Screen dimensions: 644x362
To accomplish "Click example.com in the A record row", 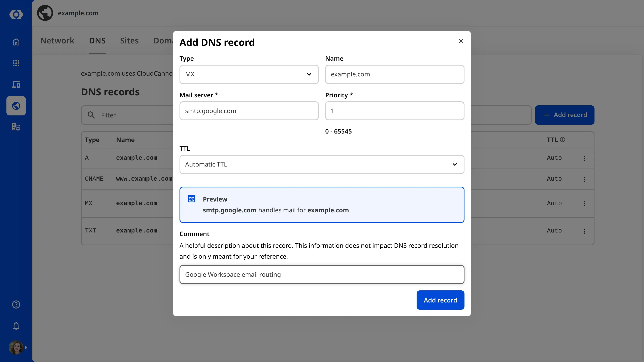I will coord(136,158).
